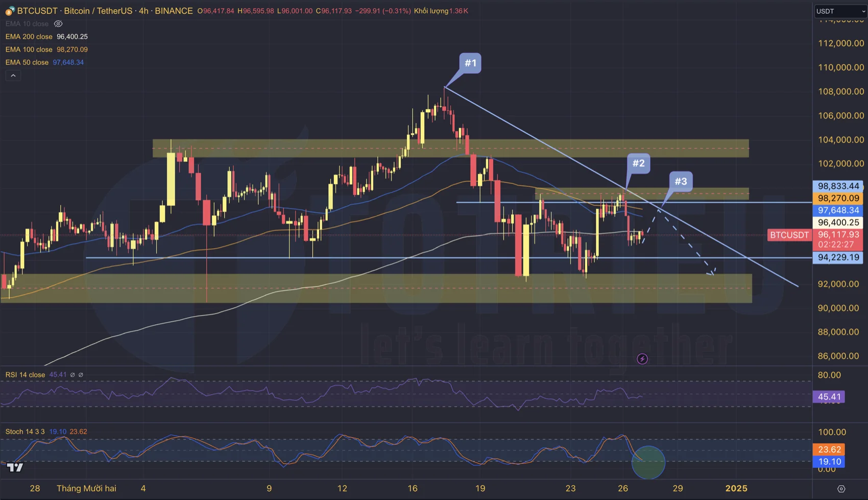
Task: Collapse the indicator legend list
Action: pos(13,76)
